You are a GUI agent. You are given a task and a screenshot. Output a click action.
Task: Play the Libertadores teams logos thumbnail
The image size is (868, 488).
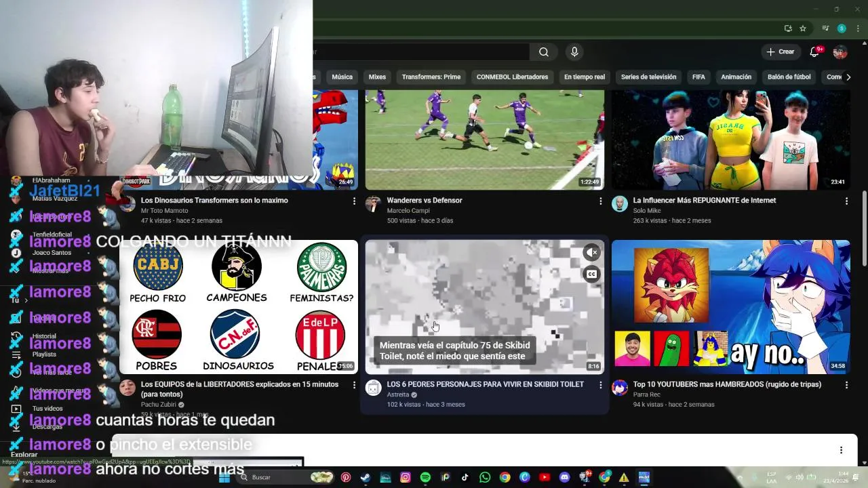point(239,306)
